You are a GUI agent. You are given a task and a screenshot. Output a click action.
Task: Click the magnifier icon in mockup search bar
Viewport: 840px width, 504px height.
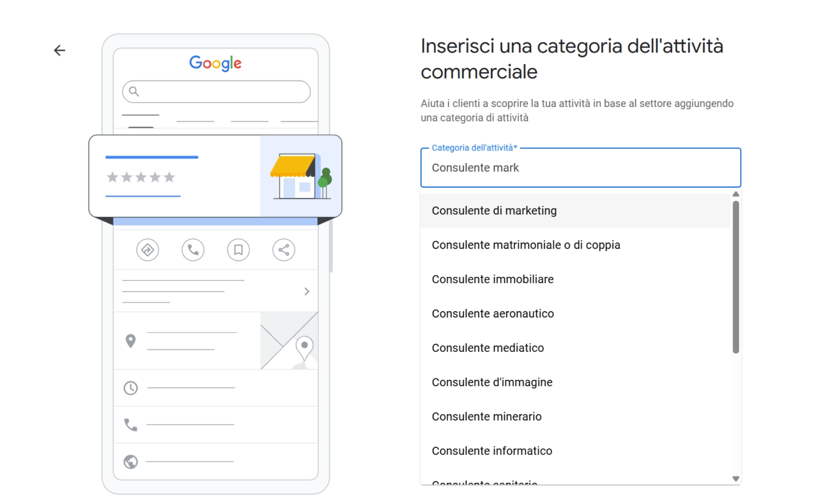[134, 91]
